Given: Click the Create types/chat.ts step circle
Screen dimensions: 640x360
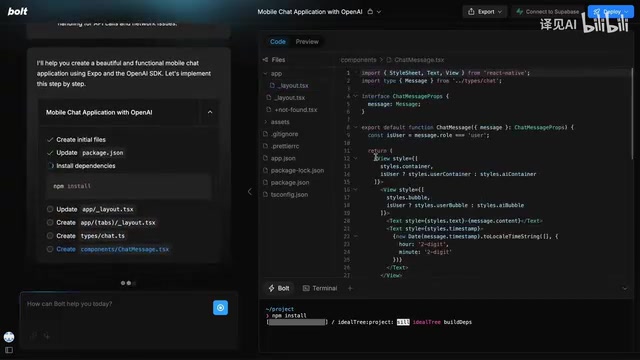Looking at the screenshot, I should tap(50, 236).
